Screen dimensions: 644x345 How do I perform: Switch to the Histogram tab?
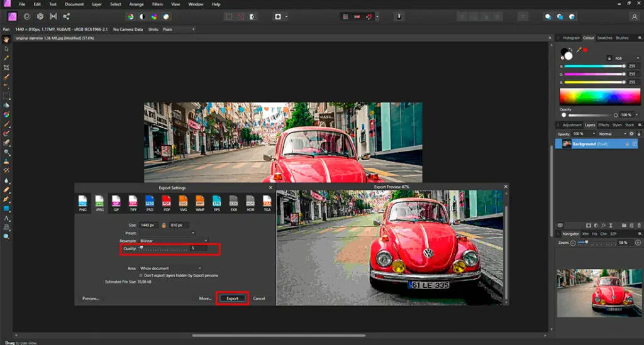click(x=571, y=38)
